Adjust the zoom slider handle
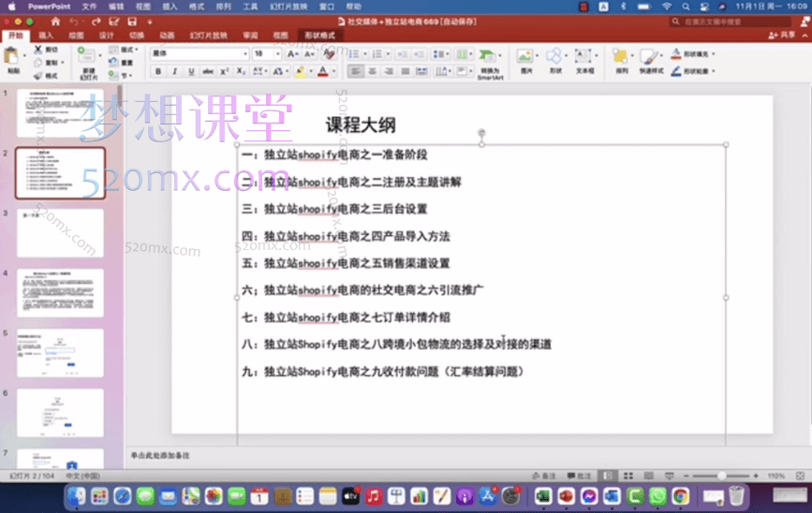This screenshot has width=812, height=513. [x=721, y=476]
